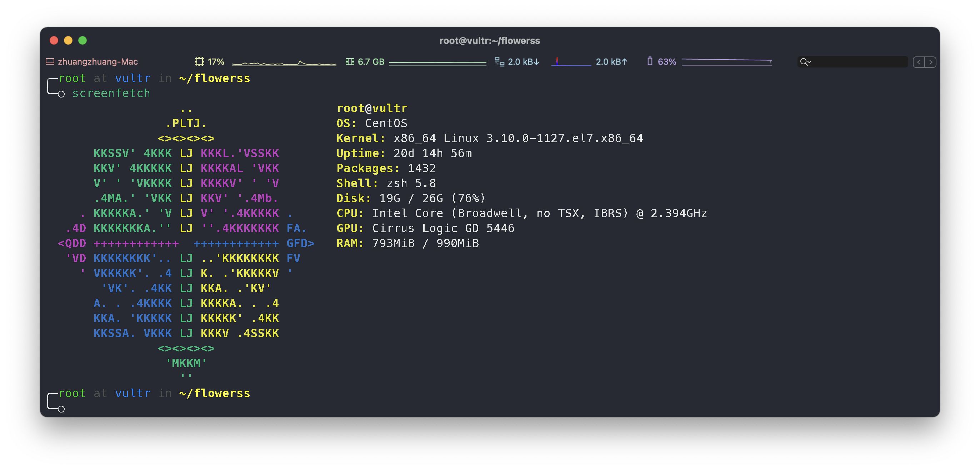This screenshot has height=470, width=980.
Task: Click the battery level graph
Action: [x=727, y=62]
